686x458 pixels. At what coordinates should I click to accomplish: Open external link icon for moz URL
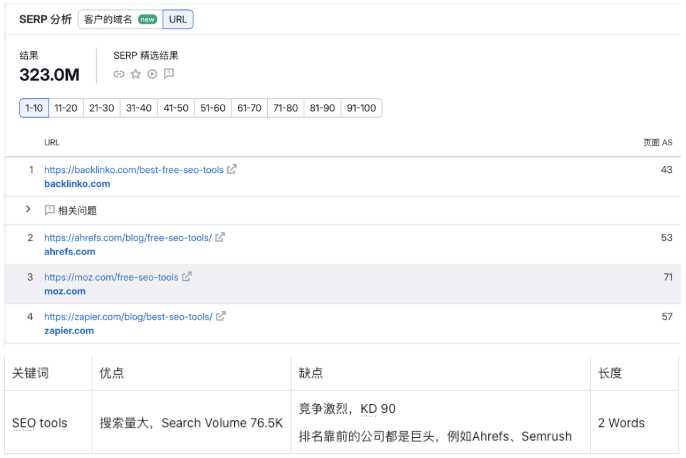click(x=187, y=276)
